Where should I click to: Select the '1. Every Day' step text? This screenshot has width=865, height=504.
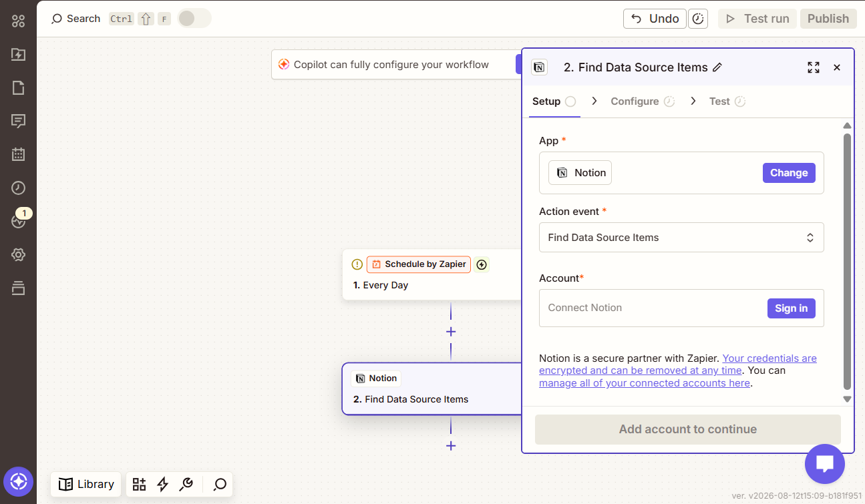[381, 285]
